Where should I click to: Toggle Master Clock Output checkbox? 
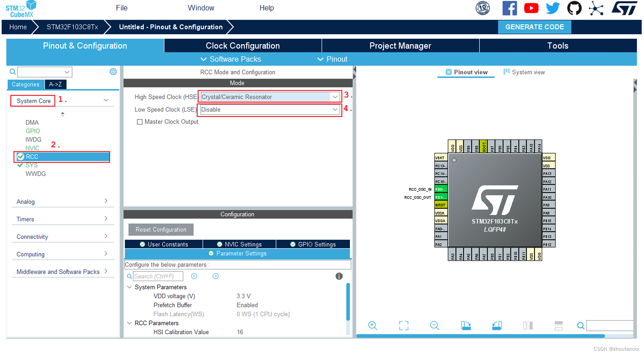[x=140, y=122]
